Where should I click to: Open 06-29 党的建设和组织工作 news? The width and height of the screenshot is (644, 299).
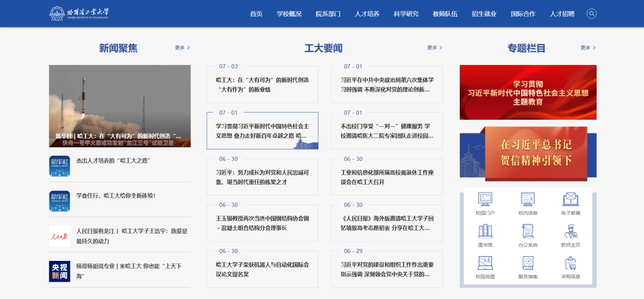388,269
